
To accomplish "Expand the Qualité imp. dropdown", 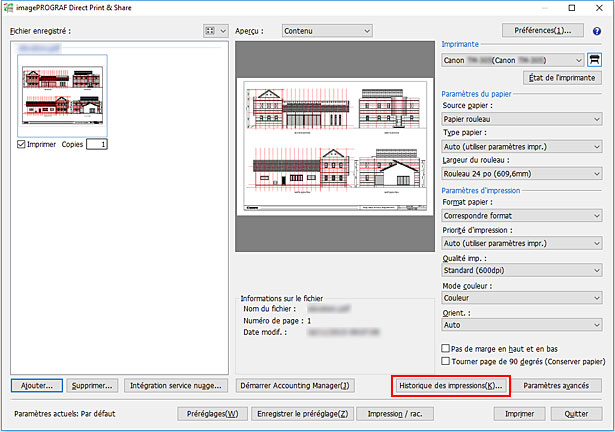I will tap(520, 270).
